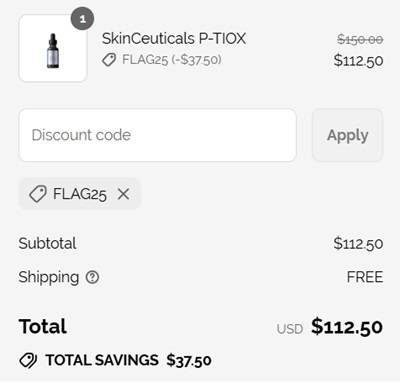
Task: Open the Shipping help question mark icon
Action: [92, 277]
